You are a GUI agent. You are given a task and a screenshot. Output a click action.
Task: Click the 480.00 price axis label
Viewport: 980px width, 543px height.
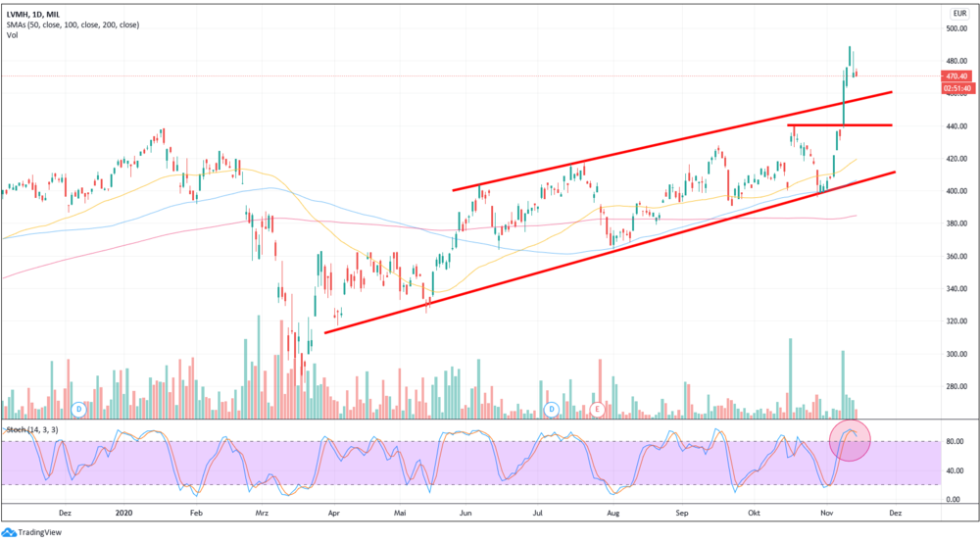point(956,61)
